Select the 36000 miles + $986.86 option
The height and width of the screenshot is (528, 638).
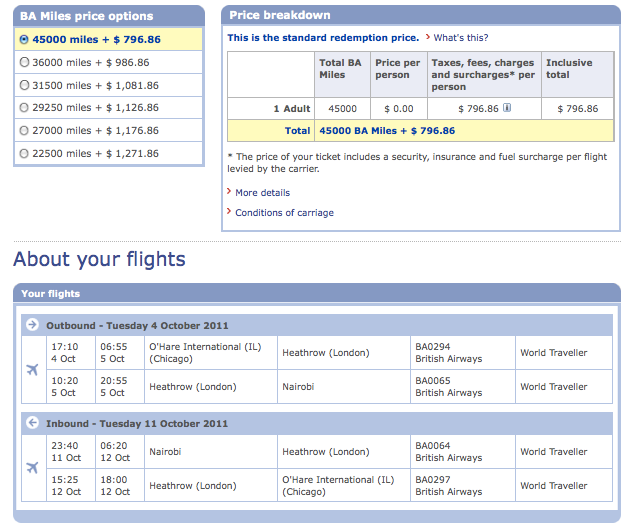click(24, 62)
